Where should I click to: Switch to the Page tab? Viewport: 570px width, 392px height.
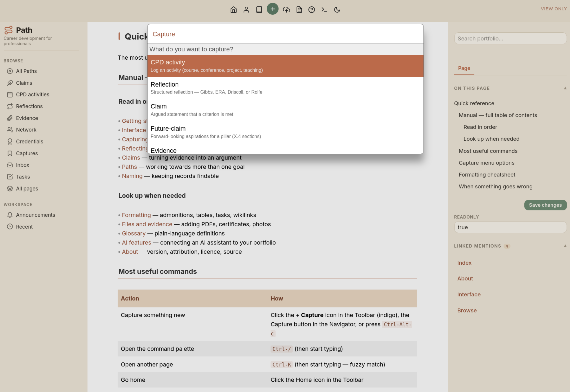click(464, 68)
